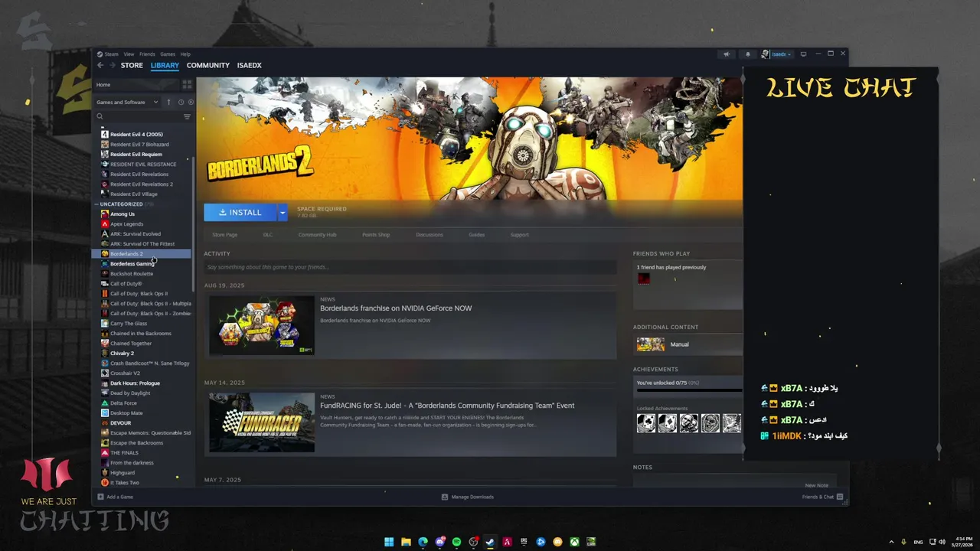The height and width of the screenshot is (551, 980).
Task: Select the Library tab
Action: (x=165, y=66)
